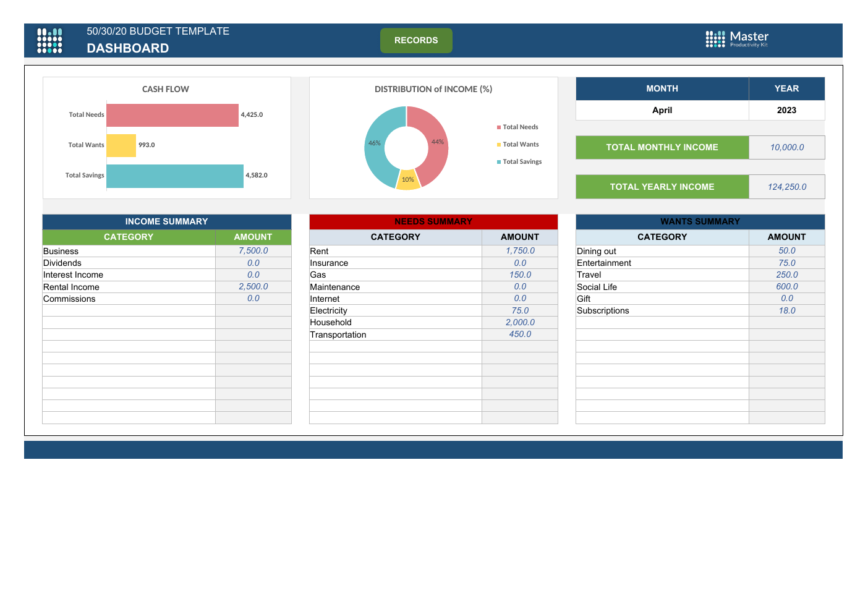Click the Total Wants legend swatch
868x614 pixels.
pyautogui.click(x=499, y=145)
